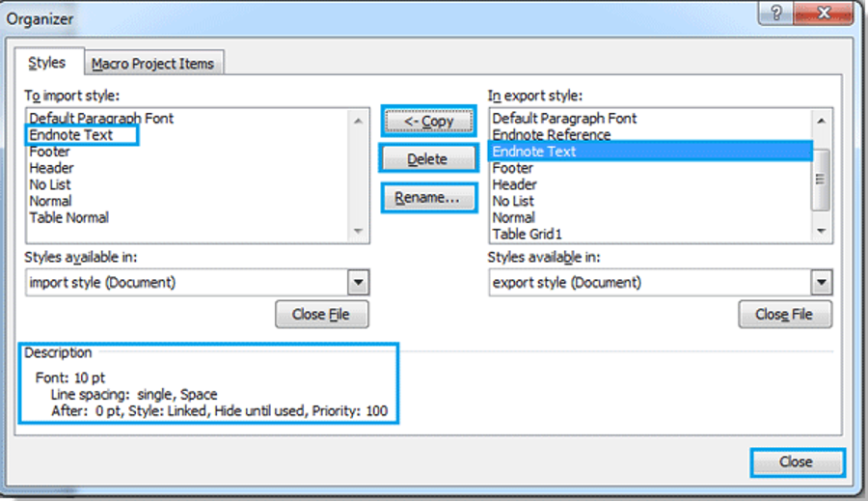Click import list scroll up arrow
The width and height of the screenshot is (868, 502).
pyautogui.click(x=358, y=121)
